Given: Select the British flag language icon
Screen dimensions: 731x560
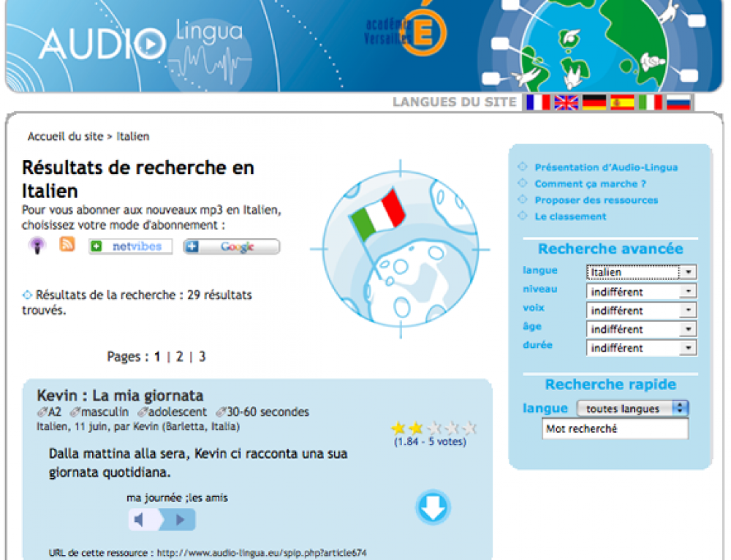Looking at the screenshot, I should point(566,102).
